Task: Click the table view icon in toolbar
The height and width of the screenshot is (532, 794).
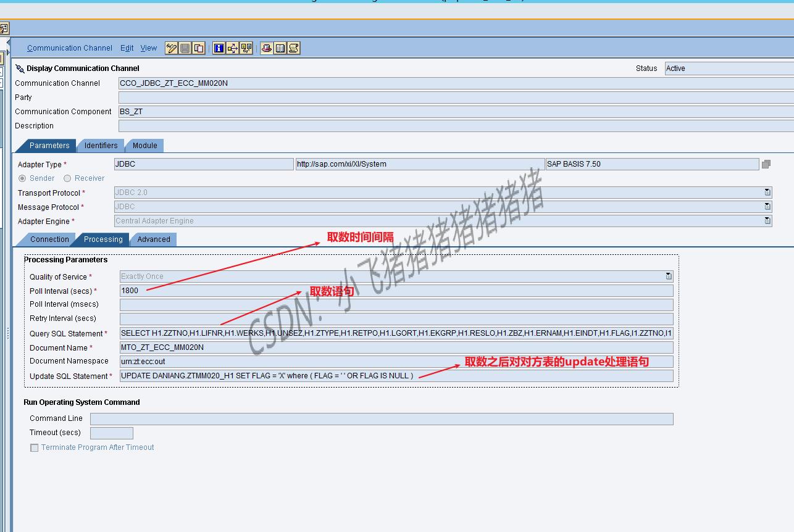Action: tap(280, 48)
